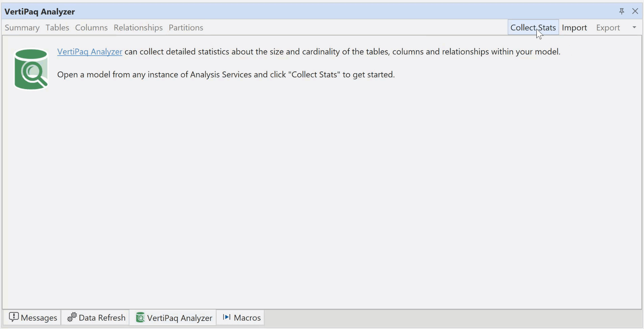The width and height of the screenshot is (644, 329).
Task: Close the VertiPaq Analyzer panel
Action: [635, 11]
